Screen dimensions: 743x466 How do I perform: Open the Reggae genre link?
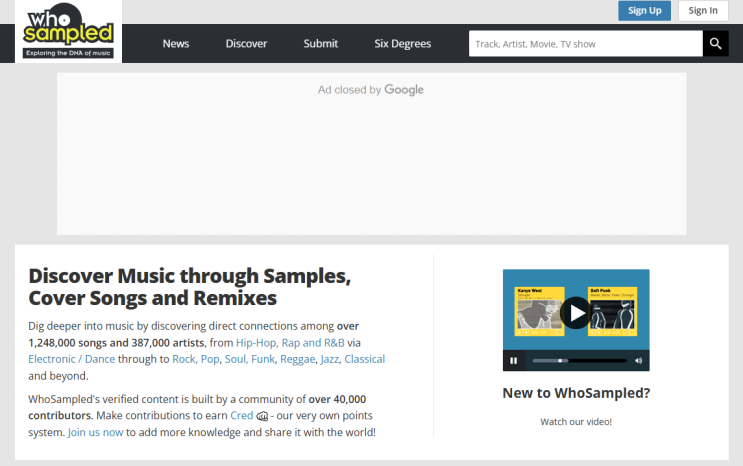(x=298, y=359)
